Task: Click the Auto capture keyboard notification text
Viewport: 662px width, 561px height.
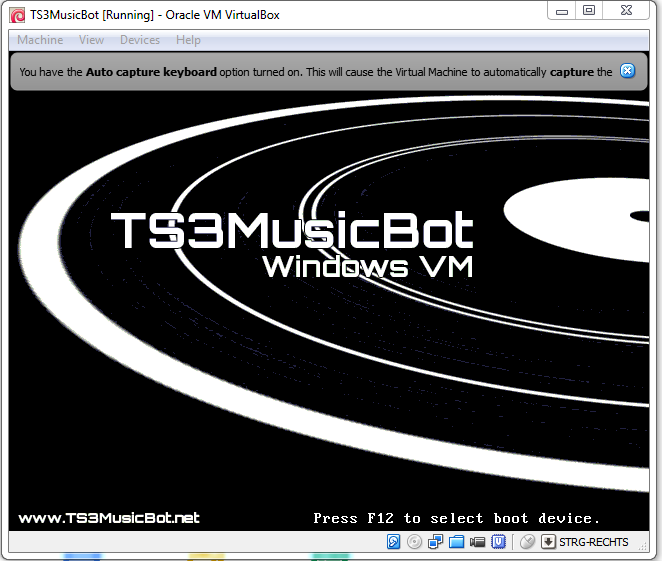Action: tap(315, 72)
